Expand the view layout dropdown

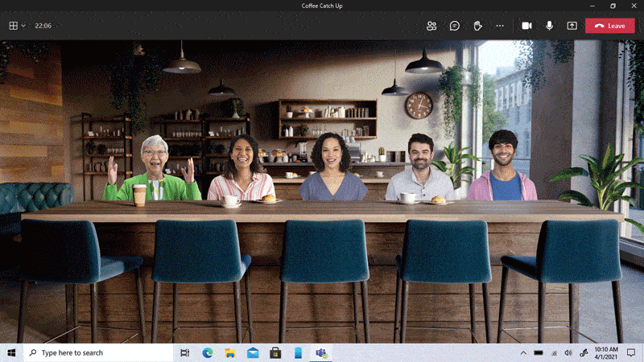[x=17, y=26]
